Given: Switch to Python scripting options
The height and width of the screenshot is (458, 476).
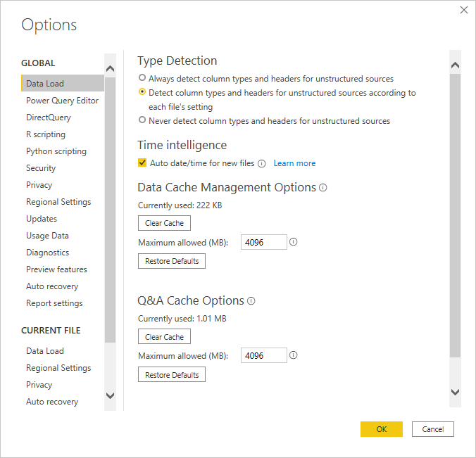Looking at the screenshot, I should click(56, 151).
